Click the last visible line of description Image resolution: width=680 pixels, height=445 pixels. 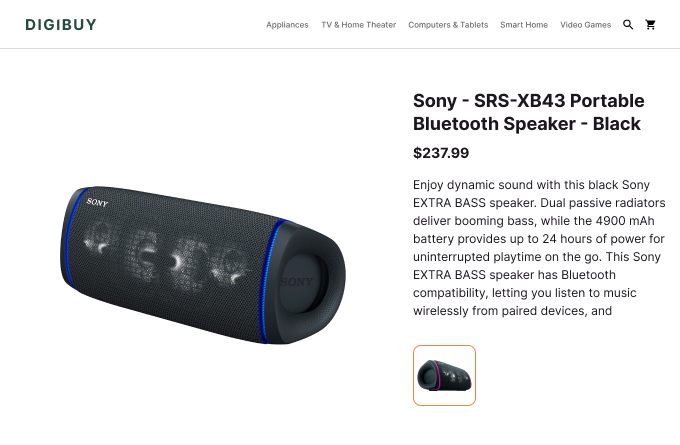tap(512, 310)
